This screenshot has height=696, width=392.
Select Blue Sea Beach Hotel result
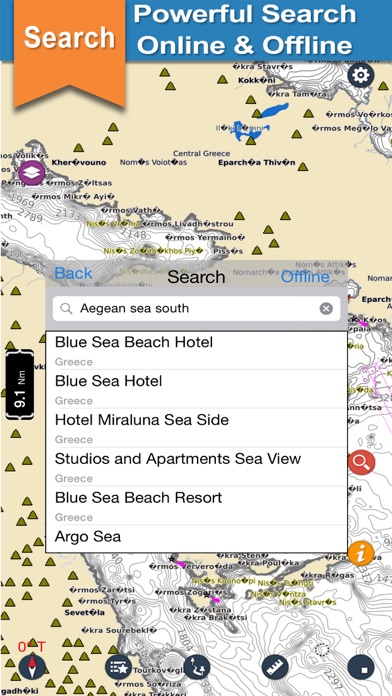(197, 351)
